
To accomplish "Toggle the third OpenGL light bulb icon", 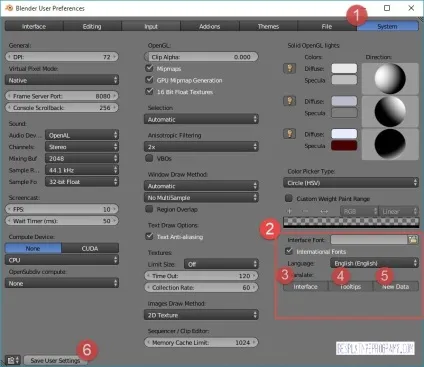I will coord(289,134).
